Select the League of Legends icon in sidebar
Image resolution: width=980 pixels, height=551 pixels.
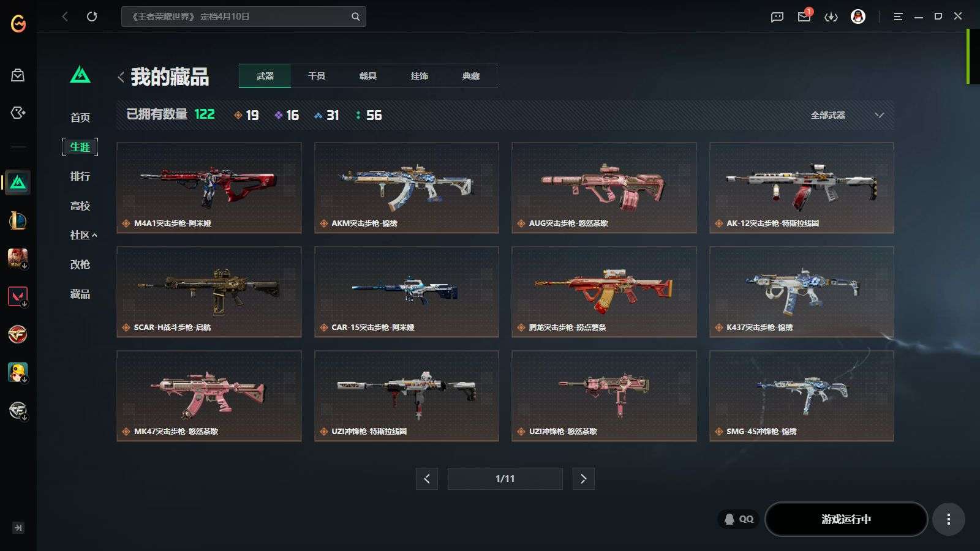point(18,220)
